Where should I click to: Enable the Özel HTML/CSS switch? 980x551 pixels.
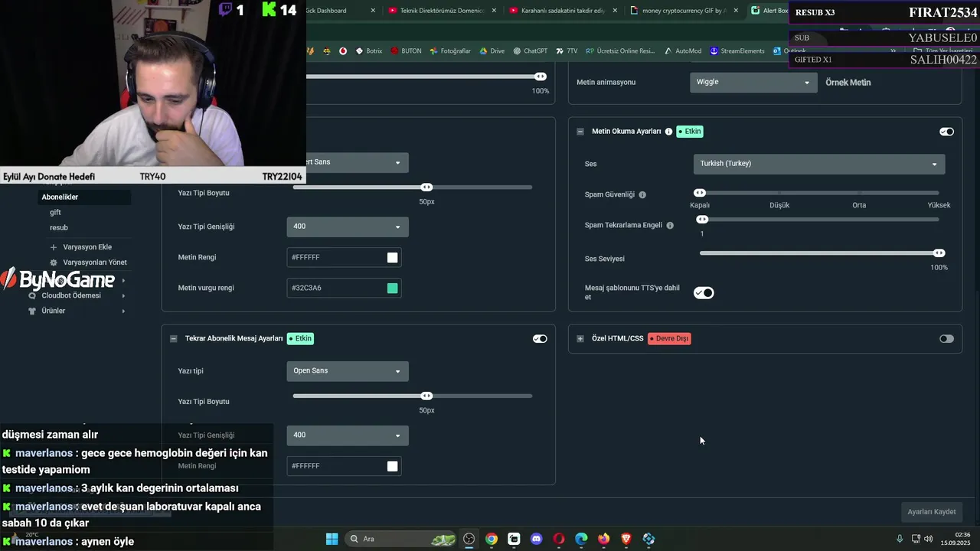pos(946,338)
